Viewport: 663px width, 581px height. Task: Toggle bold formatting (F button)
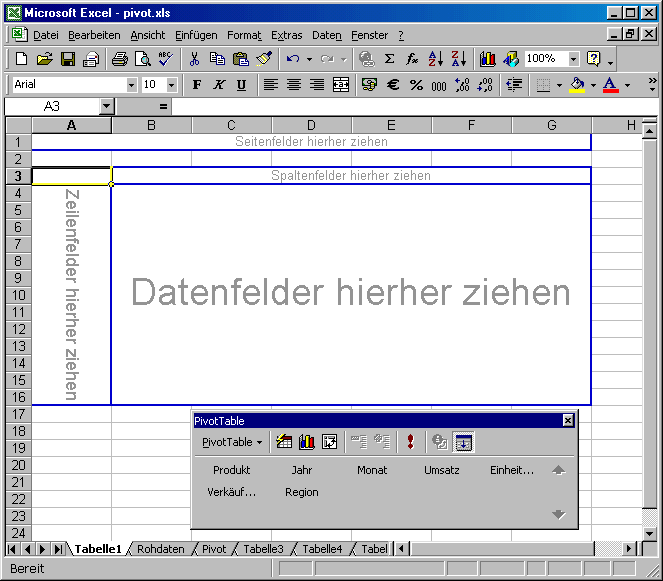(x=197, y=85)
